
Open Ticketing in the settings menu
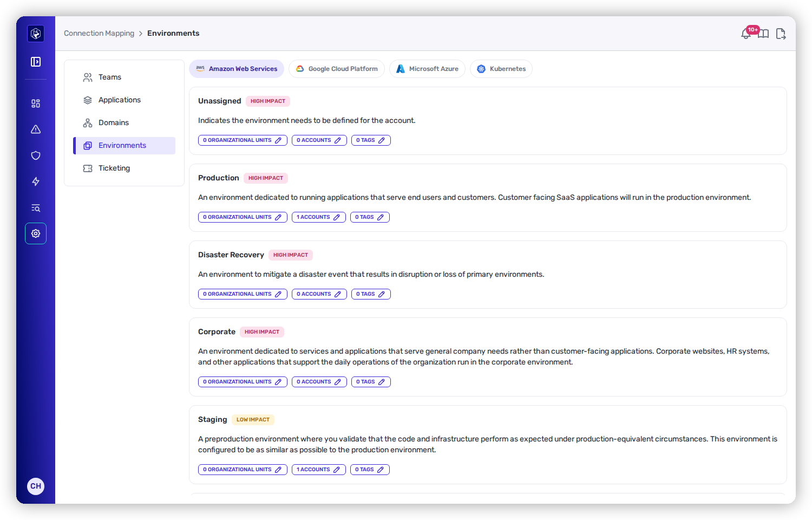(x=125, y=168)
